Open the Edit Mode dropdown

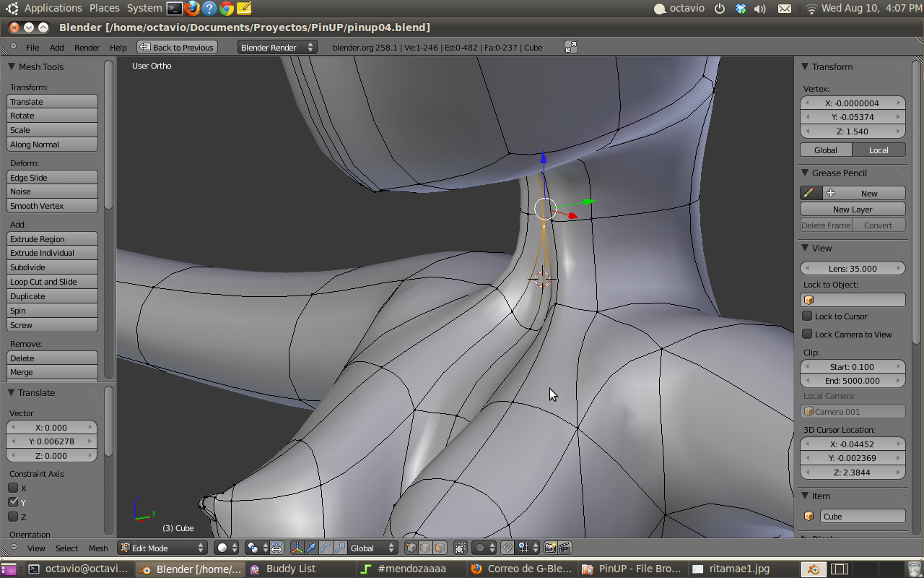tap(162, 548)
